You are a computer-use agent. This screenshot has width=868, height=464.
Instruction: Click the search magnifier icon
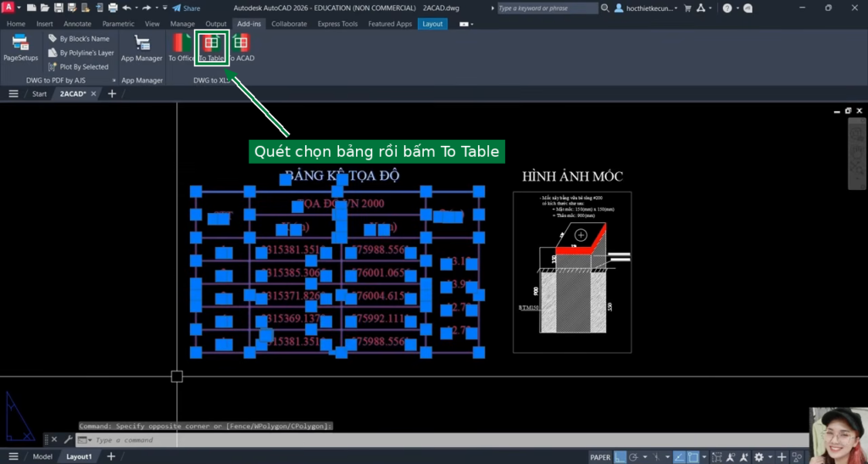coord(605,8)
